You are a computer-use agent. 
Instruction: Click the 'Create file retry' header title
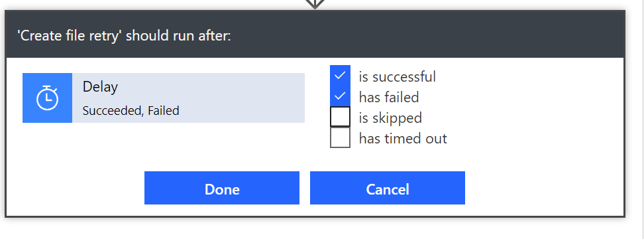(x=124, y=36)
